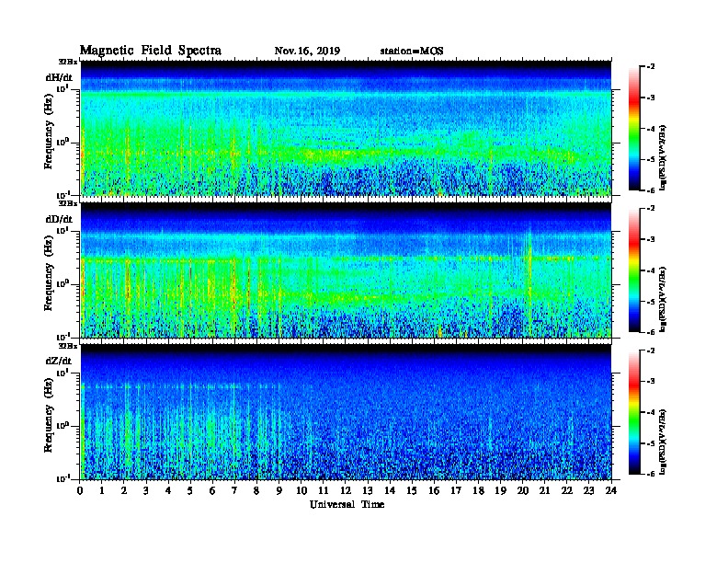
Task: Select the dH/dt panel label
Action: point(59,77)
